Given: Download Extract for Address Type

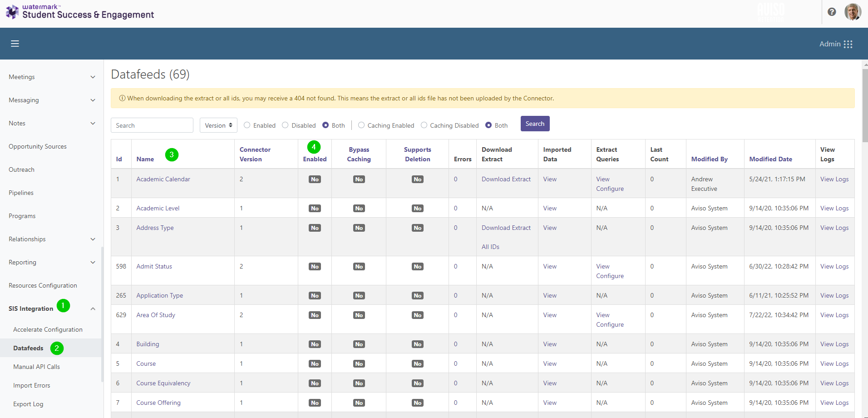Looking at the screenshot, I should pyautogui.click(x=506, y=228).
